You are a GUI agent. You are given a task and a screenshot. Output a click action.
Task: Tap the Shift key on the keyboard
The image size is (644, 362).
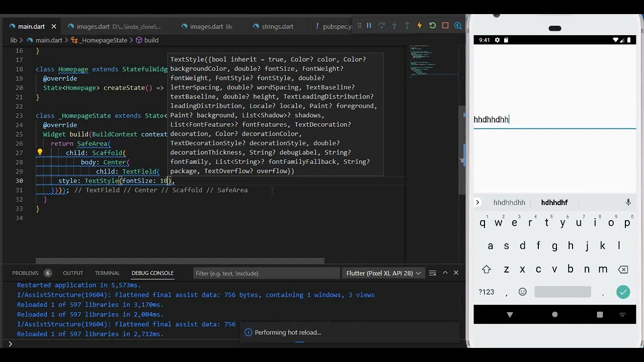[x=486, y=269]
